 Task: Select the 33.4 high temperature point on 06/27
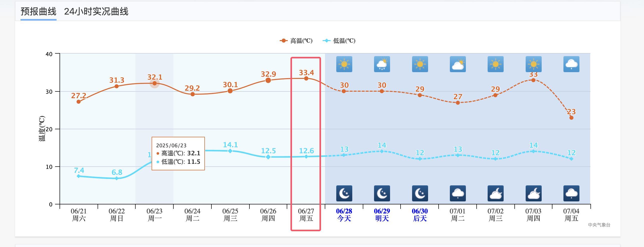pos(306,78)
